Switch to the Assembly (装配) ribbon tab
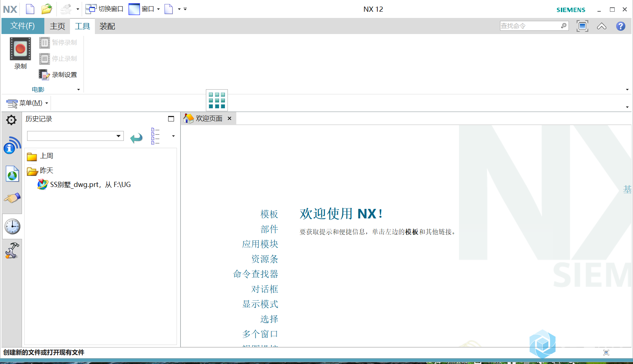Viewport: 633px width, 364px height. click(107, 26)
